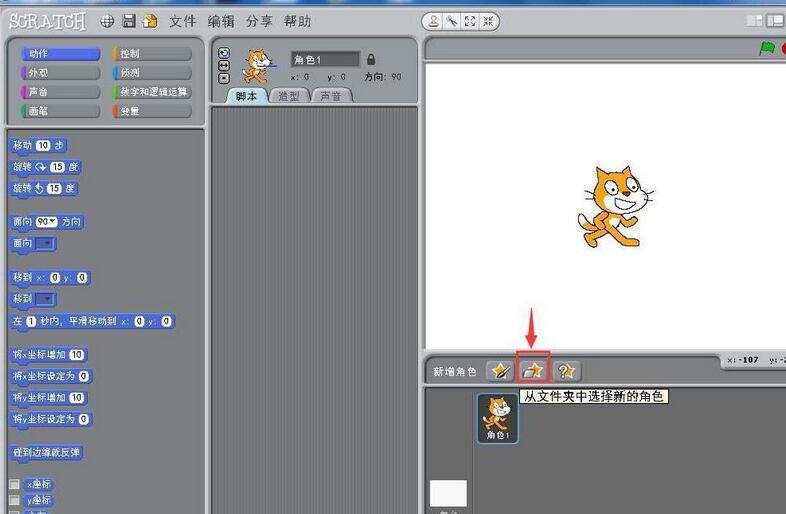Viewport: 786px width, 514px height.
Task: Select the 控制 block category
Action: click(151, 54)
